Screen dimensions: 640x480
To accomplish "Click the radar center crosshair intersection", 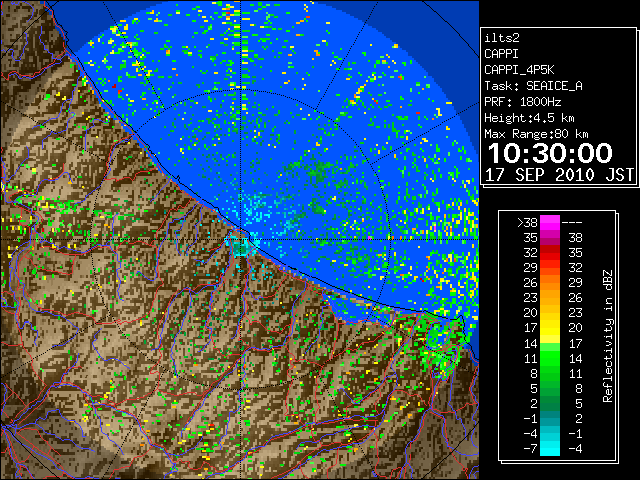I will (x=241, y=239).
